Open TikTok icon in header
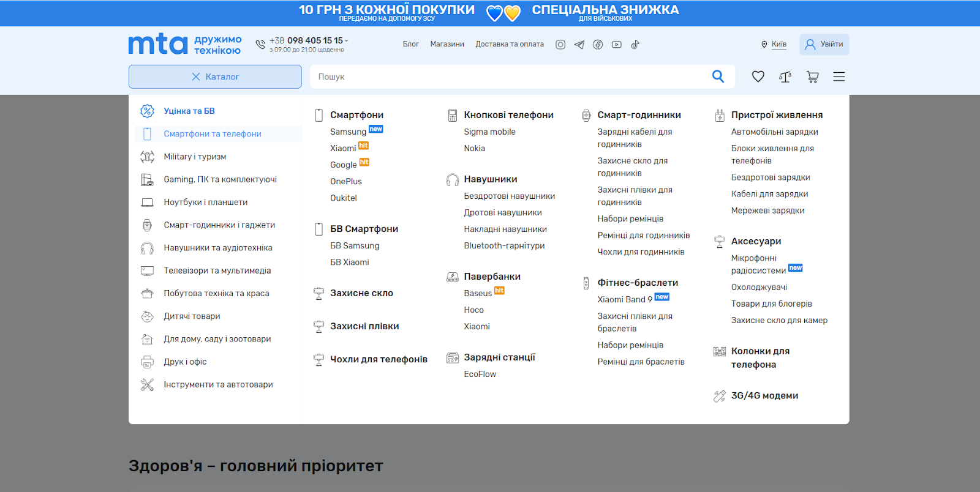Image resolution: width=980 pixels, height=492 pixels. tap(635, 44)
